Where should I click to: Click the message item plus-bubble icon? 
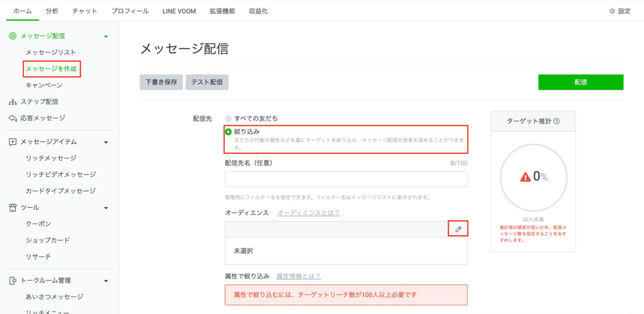13,142
